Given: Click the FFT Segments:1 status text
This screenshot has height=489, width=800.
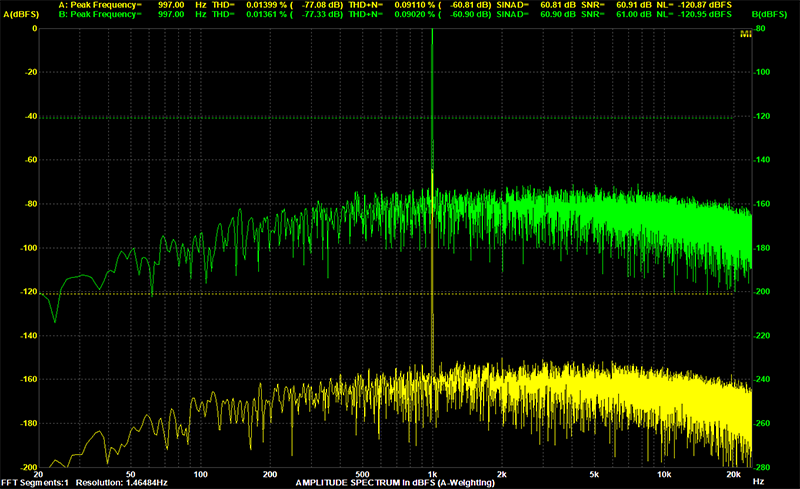Looking at the screenshot, I should 35,482.
